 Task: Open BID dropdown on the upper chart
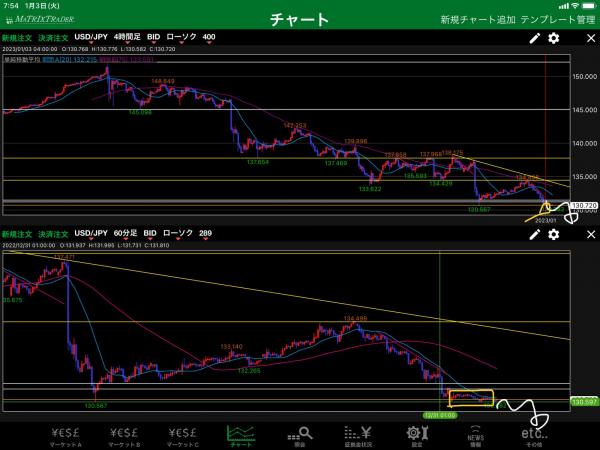[x=153, y=38]
